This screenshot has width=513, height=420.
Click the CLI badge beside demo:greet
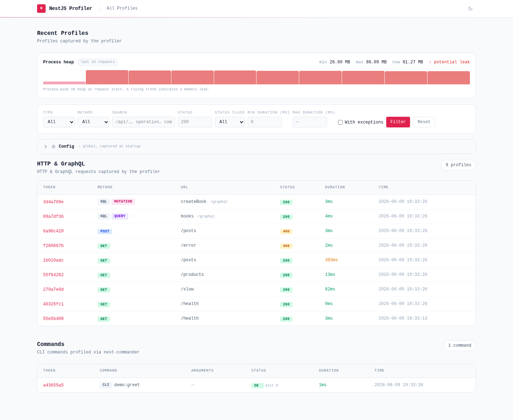(106, 385)
